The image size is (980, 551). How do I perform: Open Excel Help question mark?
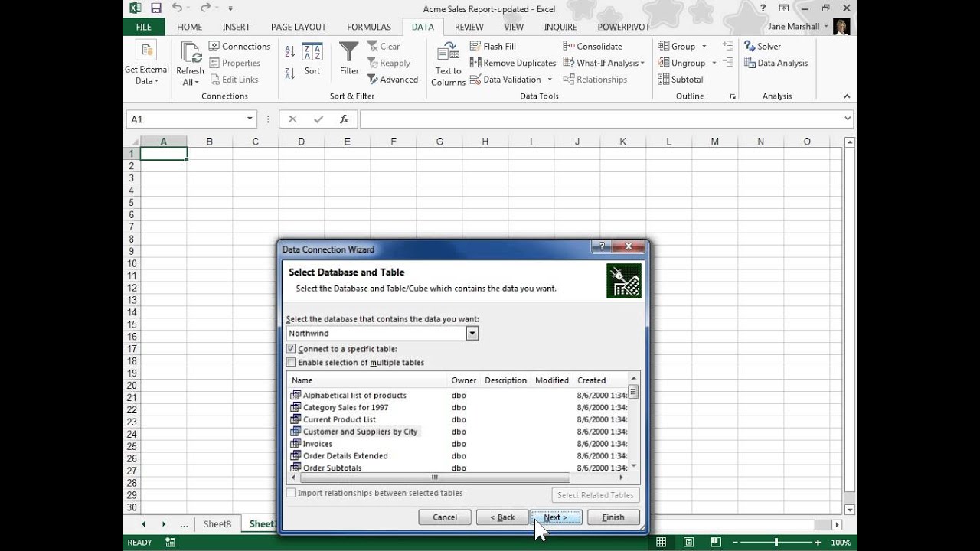(x=763, y=8)
